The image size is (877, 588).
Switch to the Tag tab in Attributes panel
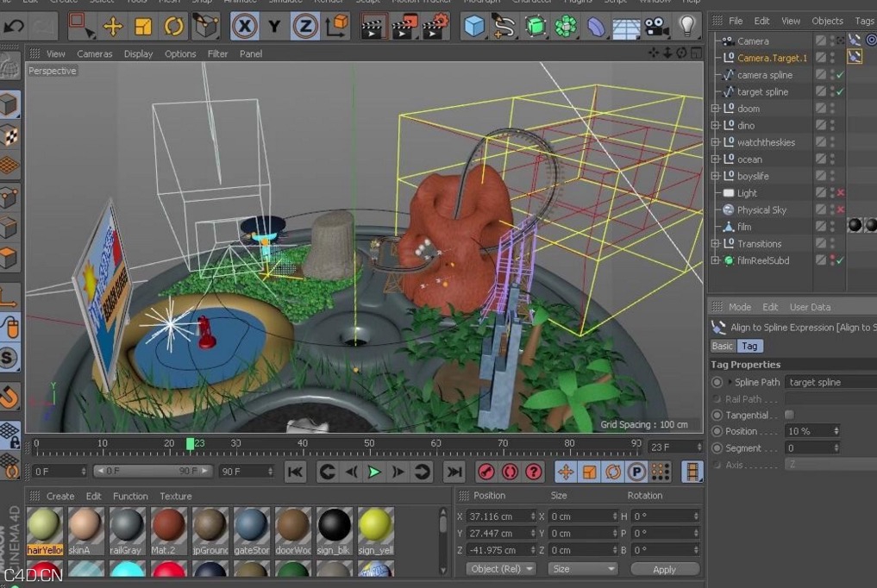749,346
